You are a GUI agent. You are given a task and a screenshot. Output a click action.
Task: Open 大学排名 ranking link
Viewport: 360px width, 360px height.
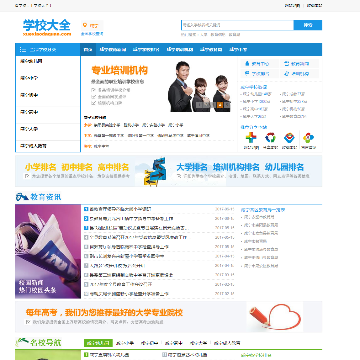click(x=192, y=167)
